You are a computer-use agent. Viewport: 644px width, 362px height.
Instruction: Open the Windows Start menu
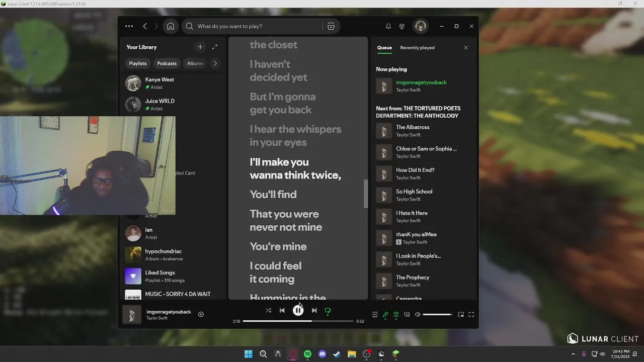248,354
